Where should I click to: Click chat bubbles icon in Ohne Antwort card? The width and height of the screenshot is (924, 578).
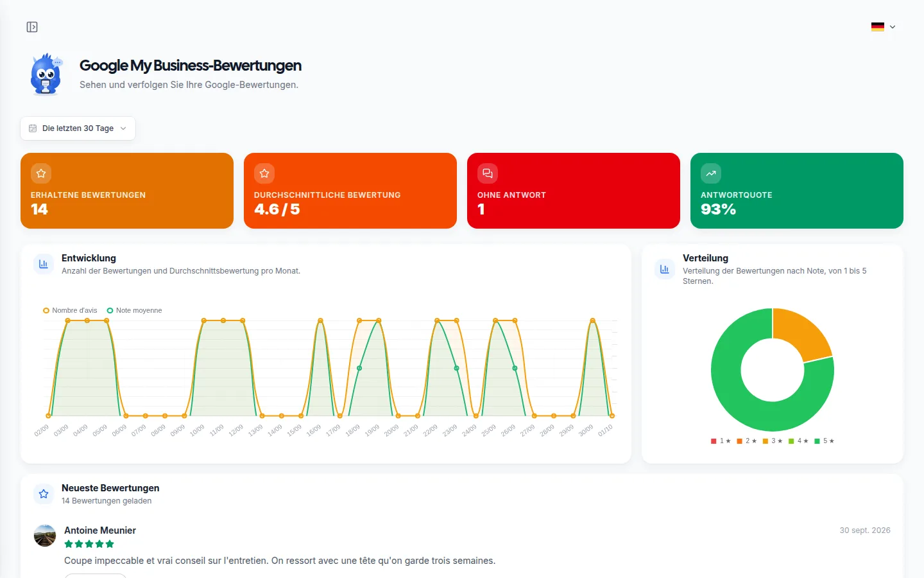coord(488,173)
